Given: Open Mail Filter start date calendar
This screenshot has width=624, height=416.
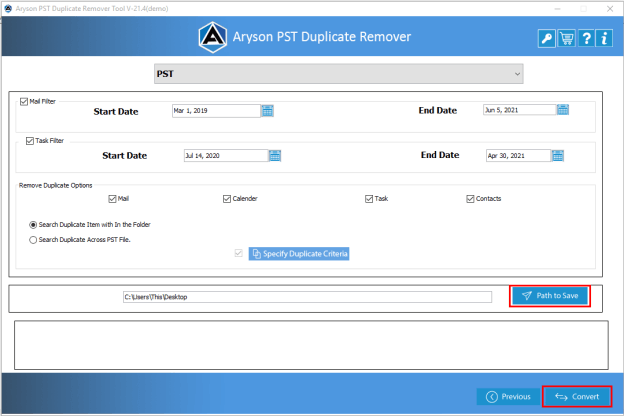Looking at the screenshot, I should pyautogui.click(x=267, y=111).
